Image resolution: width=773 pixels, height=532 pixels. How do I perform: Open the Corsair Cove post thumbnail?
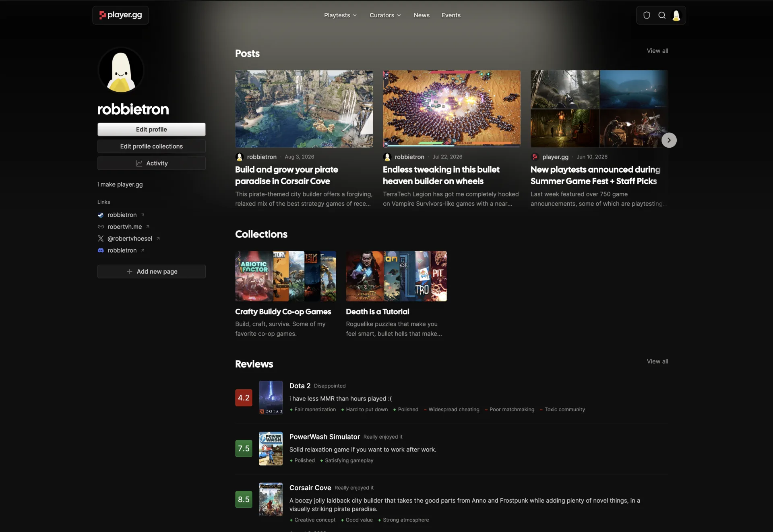[304, 109]
